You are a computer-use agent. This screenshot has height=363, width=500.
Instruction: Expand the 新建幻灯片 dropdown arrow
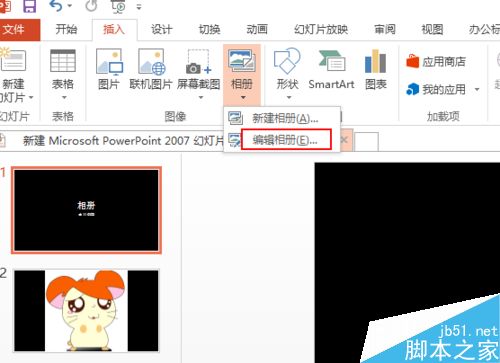[31, 98]
